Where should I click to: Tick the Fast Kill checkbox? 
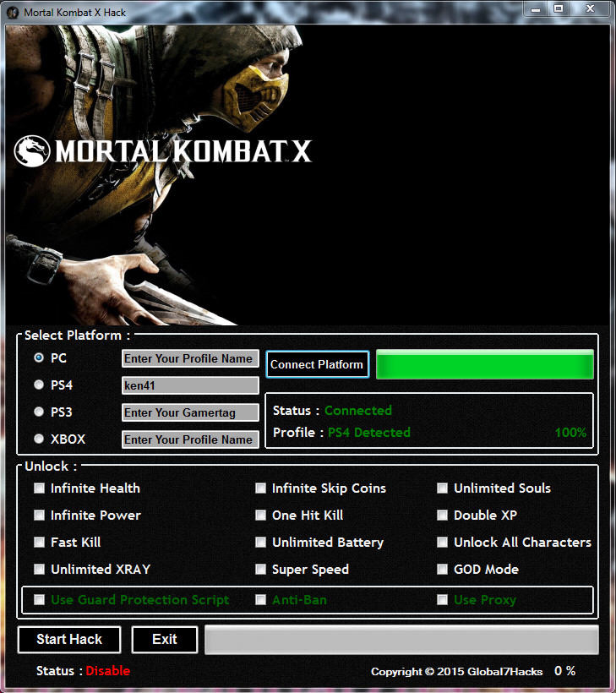(x=40, y=542)
